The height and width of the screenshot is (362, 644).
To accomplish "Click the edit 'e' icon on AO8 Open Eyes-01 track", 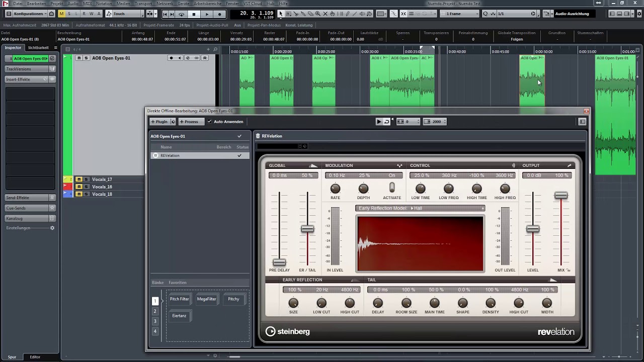I will pyautogui.click(x=188, y=58).
